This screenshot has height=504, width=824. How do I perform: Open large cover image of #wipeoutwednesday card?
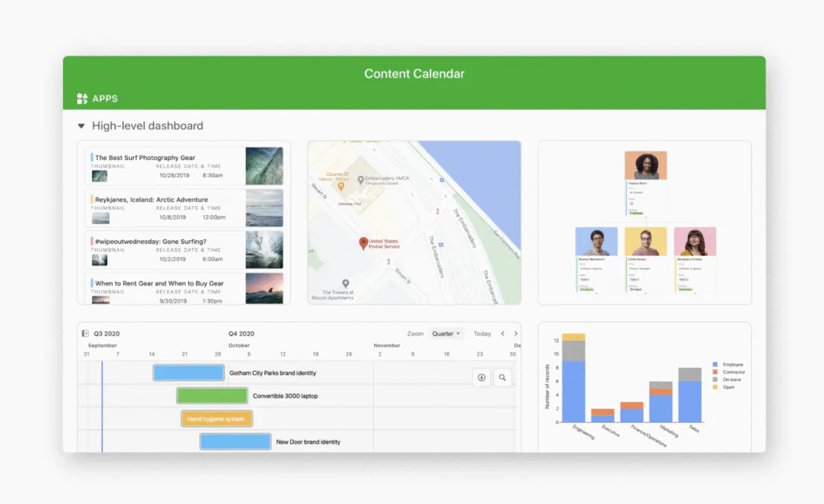(x=264, y=250)
